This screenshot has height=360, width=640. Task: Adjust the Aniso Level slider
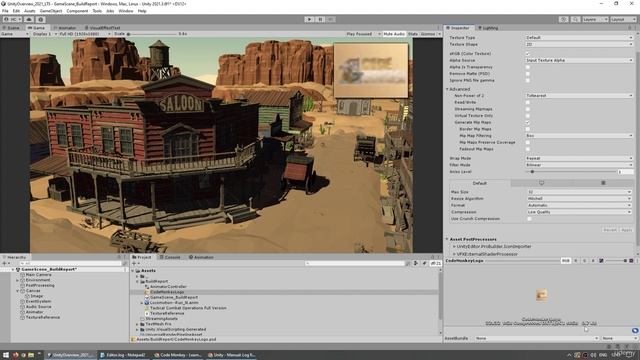tap(570, 172)
